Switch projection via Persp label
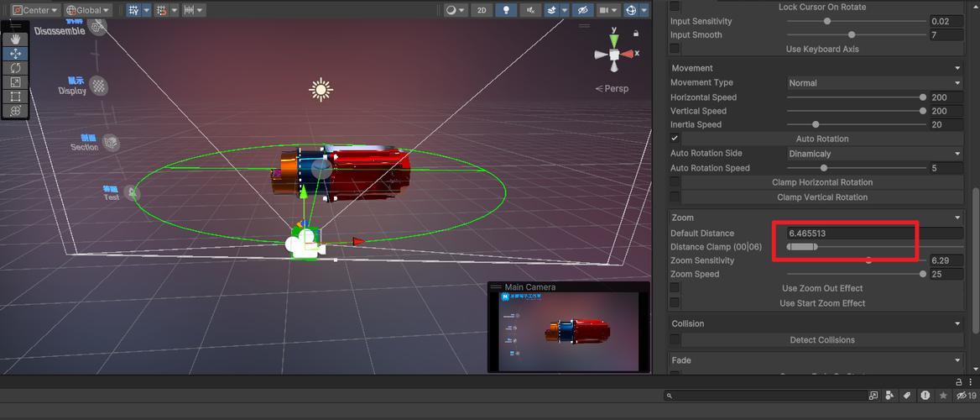The image size is (980, 420). [x=612, y=89]
